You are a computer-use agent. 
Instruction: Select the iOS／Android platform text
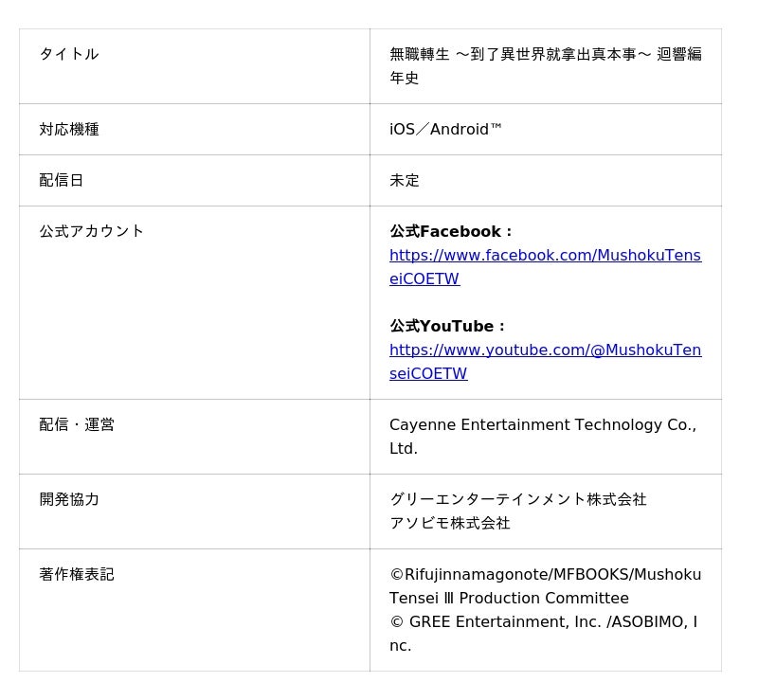(x=445, y=129)
